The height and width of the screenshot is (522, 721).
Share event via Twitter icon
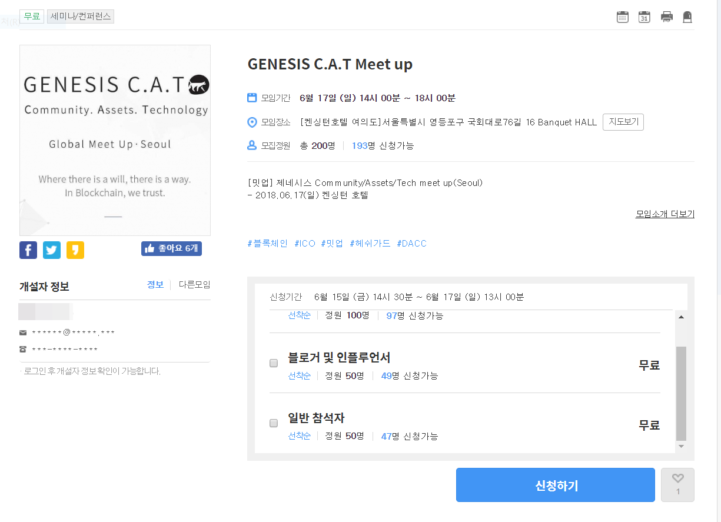[x=51, y=250]
